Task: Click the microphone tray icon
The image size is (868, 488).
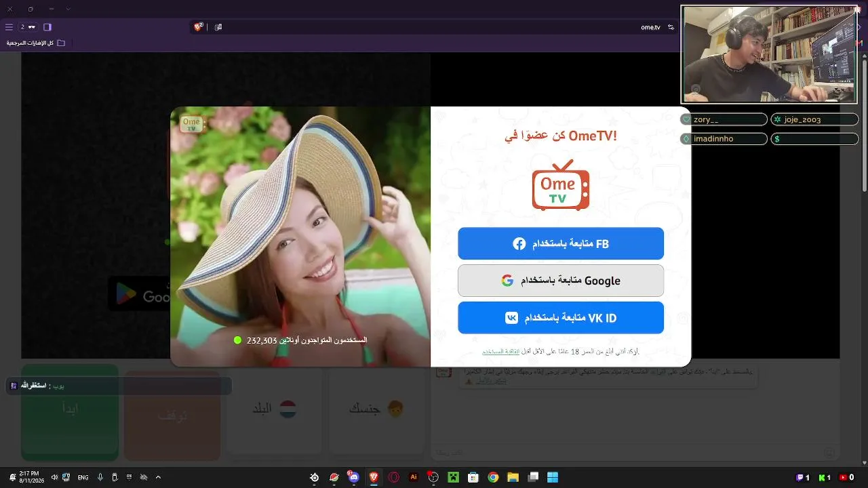Action: point(100,477)
